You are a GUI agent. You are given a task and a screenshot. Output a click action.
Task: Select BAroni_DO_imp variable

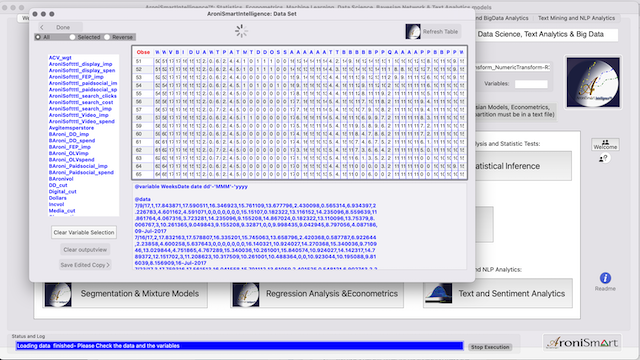69,134
